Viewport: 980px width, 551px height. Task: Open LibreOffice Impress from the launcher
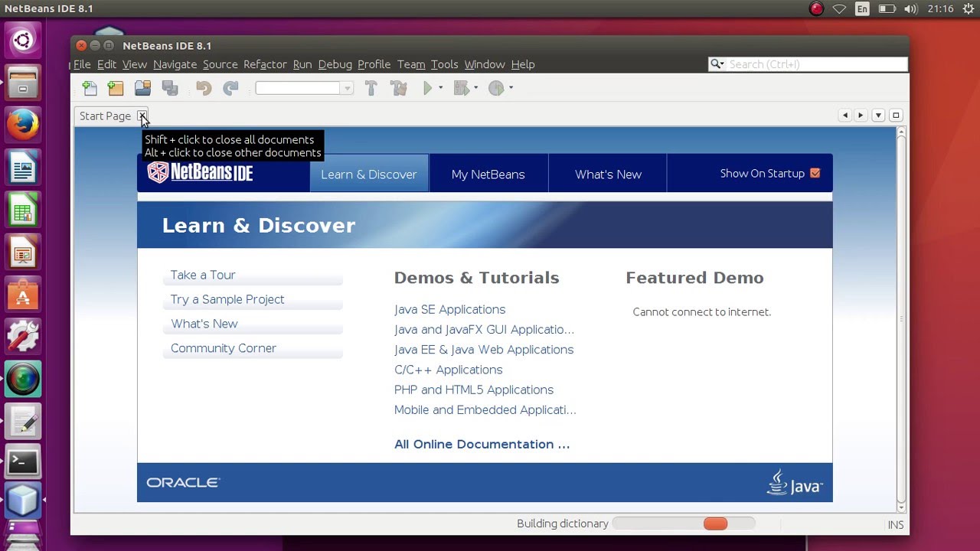22,251
